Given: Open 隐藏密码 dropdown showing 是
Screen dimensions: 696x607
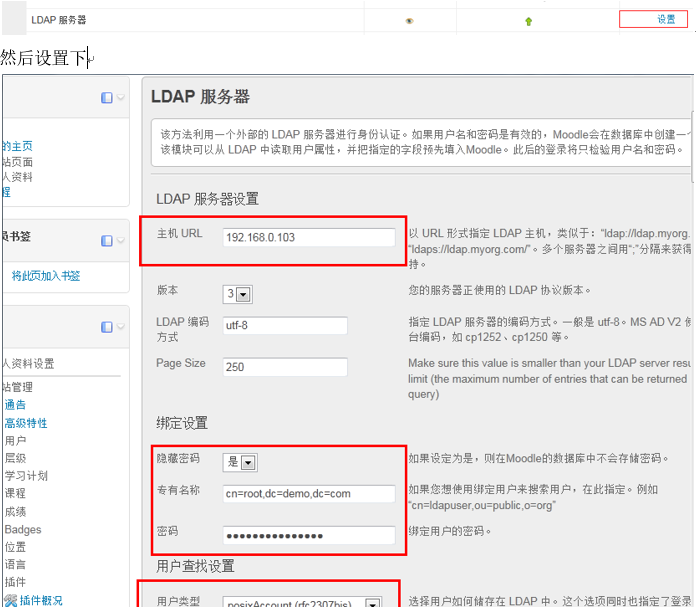Looking at the screenshot, I should tap(240, 462).
